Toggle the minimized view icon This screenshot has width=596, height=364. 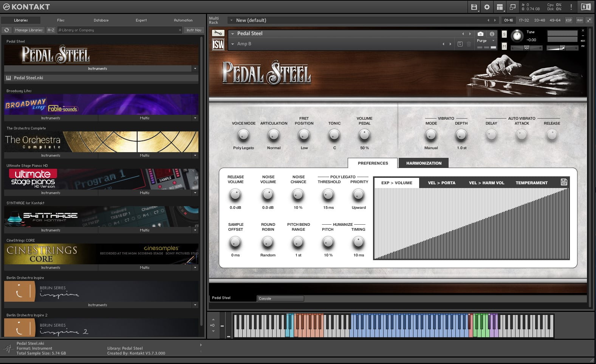[512, 7]
